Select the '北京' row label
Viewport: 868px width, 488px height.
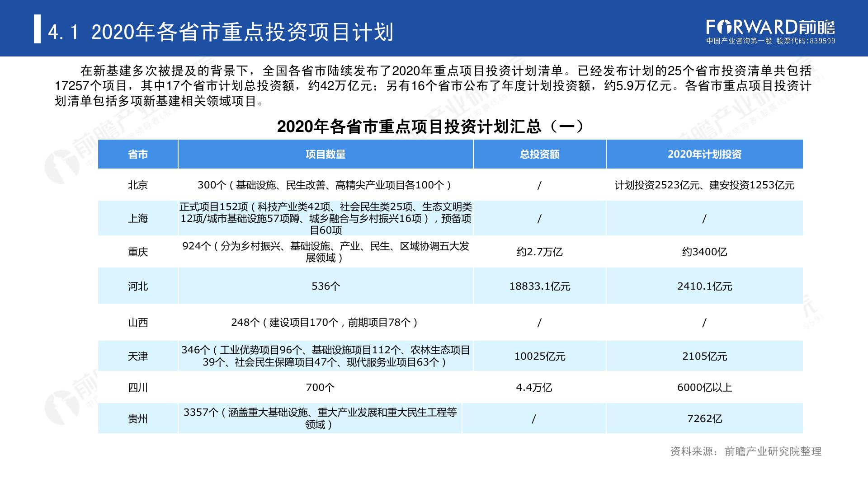click(x=138, y=185)
